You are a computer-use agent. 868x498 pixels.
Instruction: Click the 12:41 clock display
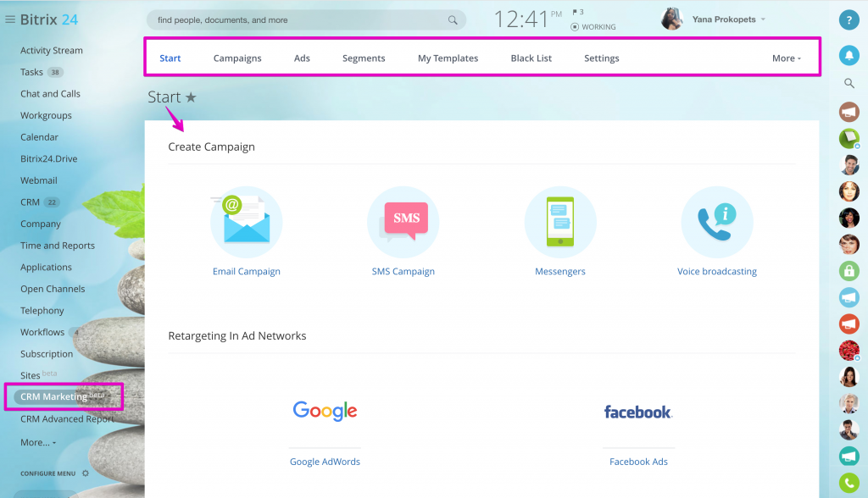click(520, 20)
